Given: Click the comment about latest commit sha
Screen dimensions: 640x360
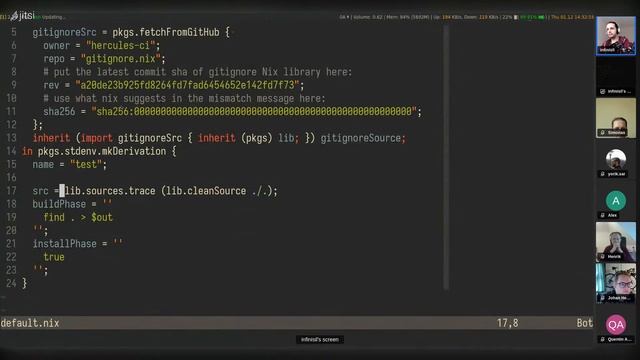Looking at the screenshot, I should tap(198, 72).
